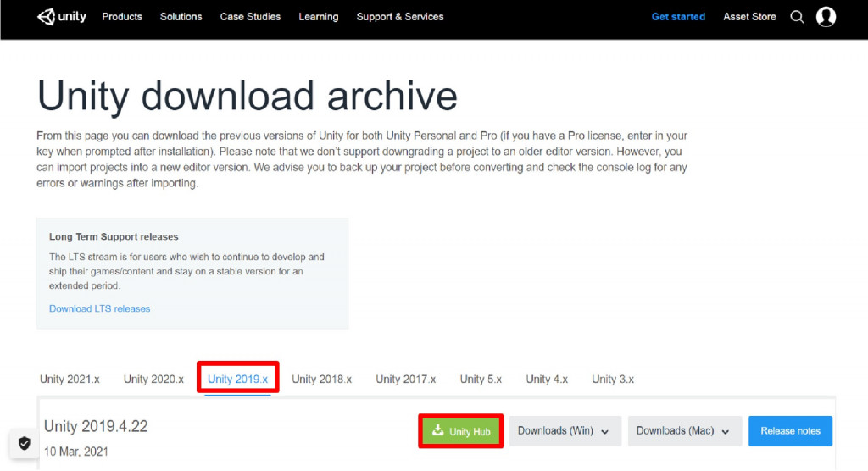This screenshot has width=868, height=471.
Task: Switch to the Unity 4.x tab
Action: pyautogui.click(x=547, y=380)
